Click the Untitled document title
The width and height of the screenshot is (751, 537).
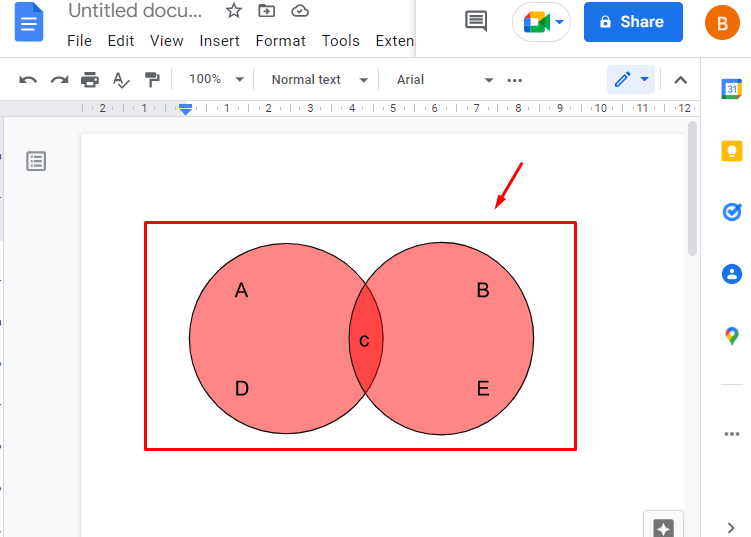135,11
